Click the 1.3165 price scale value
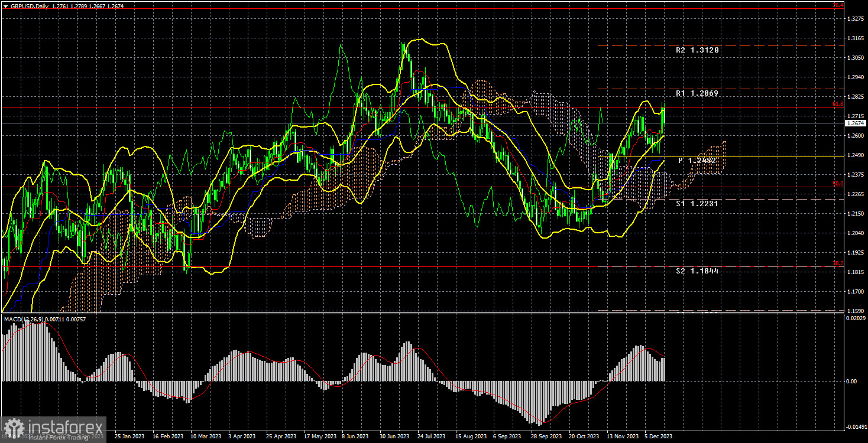The width and height of the screenshot is (868, 443). click(854, 38)
